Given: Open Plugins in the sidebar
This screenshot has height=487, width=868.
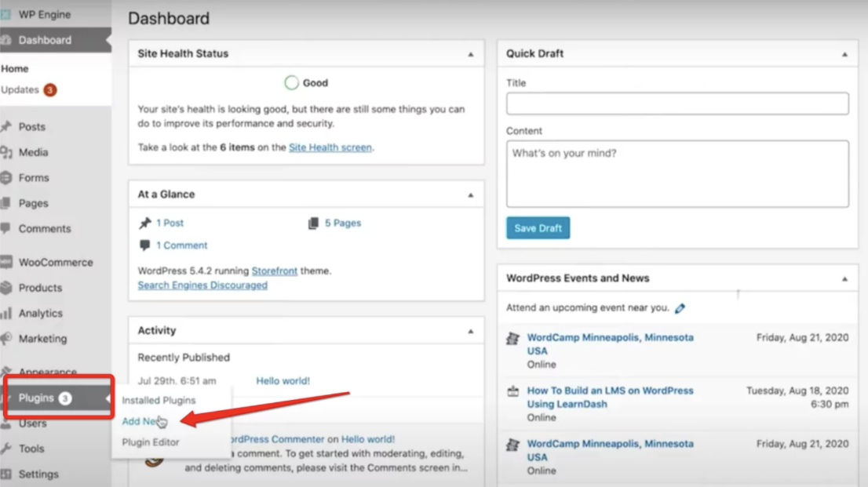Looking at the screenshot, I should coord(37,398).
